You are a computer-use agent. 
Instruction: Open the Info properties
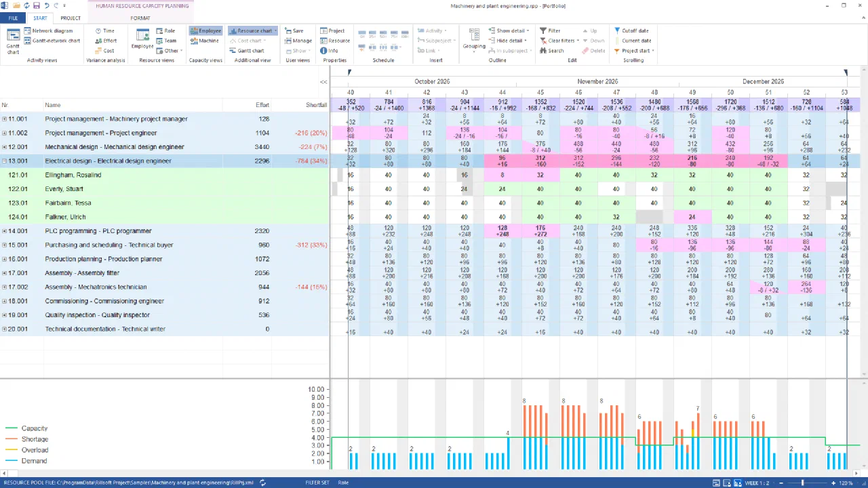click(x=329, y=51)
